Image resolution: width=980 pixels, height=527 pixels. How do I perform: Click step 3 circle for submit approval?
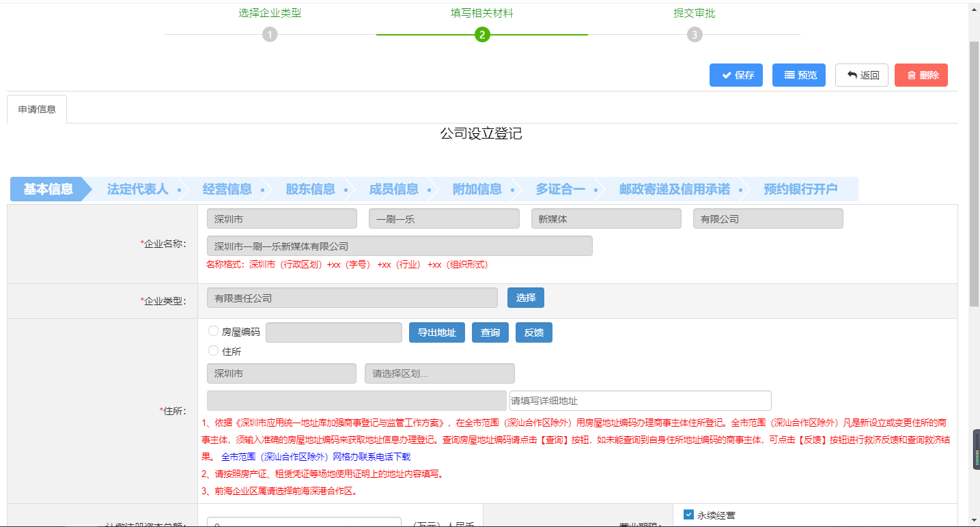tap(695, 35)
